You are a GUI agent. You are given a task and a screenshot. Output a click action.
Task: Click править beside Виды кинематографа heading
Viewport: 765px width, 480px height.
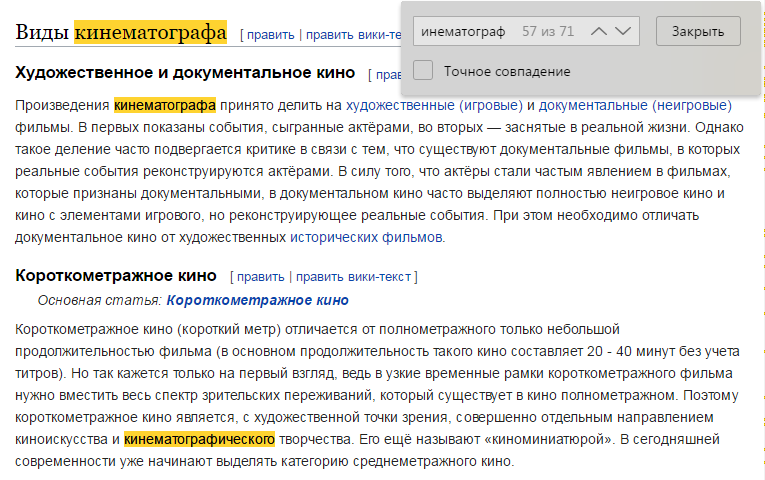(x=270, y=35)
